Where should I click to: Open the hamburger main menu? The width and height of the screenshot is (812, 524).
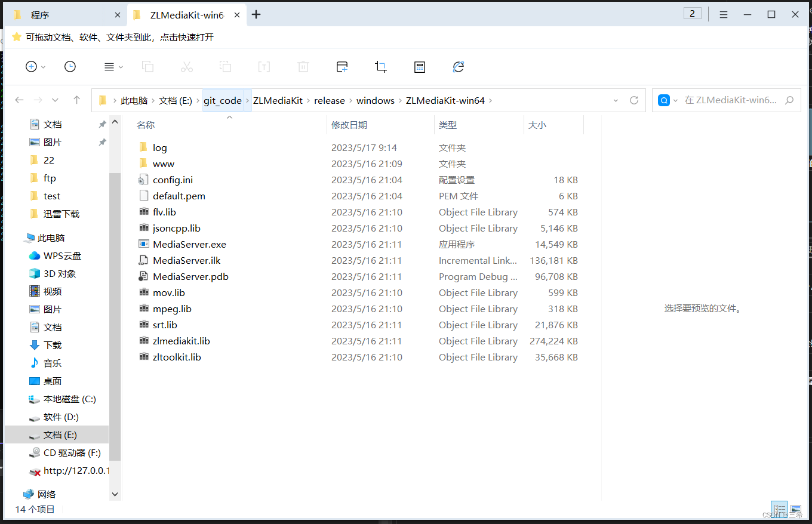[724, 14]
